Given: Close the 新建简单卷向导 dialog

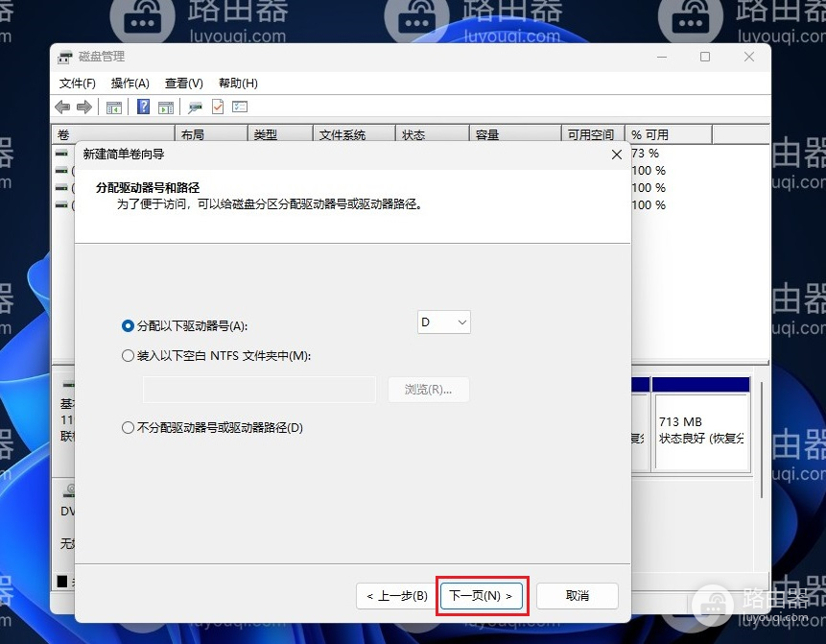Looking at the screenshot, I should pyautogui.click(x=616, y=155).
